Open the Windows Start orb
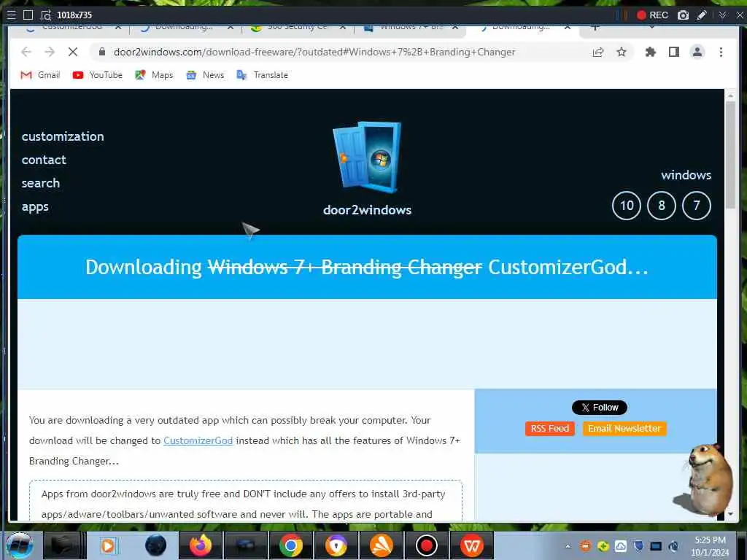The height and width of the screenshot is (560, 747). tap(20, 545)
